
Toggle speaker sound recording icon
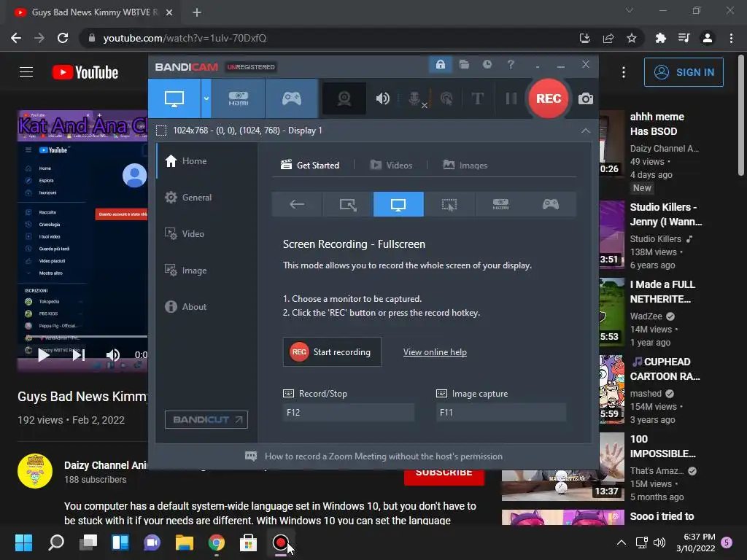coord(382,98)
